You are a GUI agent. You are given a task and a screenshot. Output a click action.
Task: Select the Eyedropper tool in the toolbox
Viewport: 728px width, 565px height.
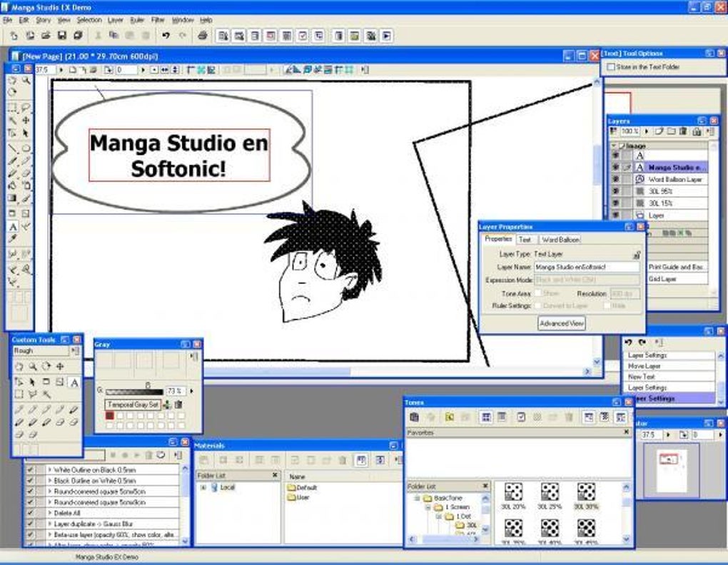tap(13, 240)
